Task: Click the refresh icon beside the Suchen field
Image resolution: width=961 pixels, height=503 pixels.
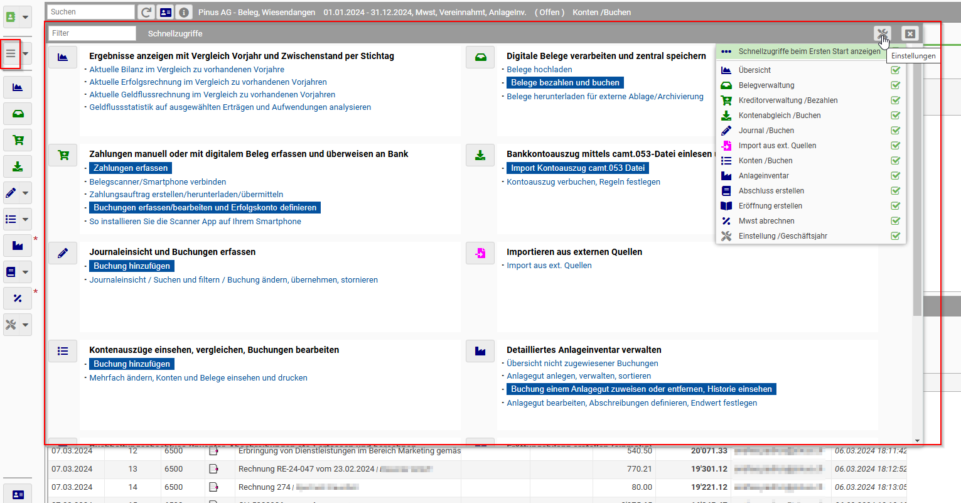Action: coord(146,12)
